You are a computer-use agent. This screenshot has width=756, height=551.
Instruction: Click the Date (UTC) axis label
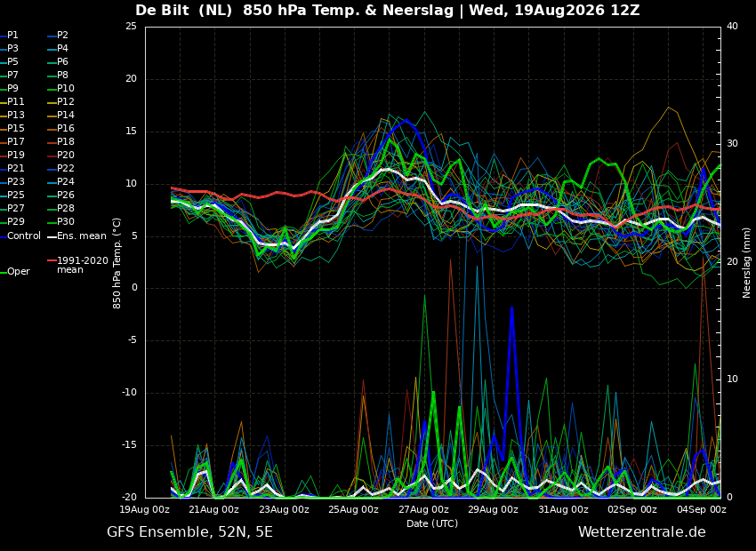(432, 523)
